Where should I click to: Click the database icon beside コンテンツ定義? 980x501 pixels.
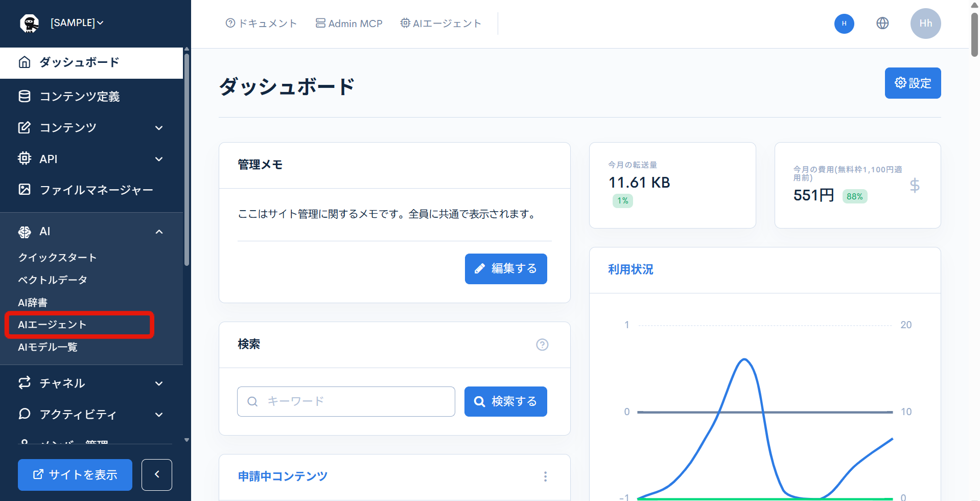point(25,96)
